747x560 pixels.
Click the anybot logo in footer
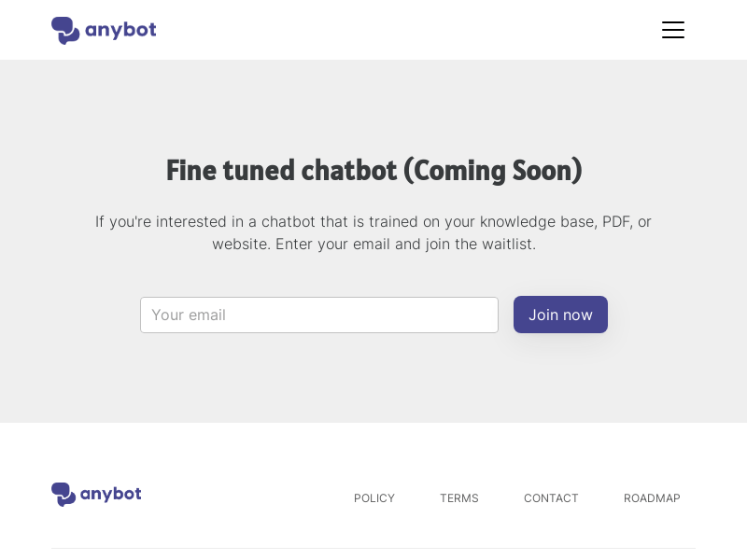[96, 495]
